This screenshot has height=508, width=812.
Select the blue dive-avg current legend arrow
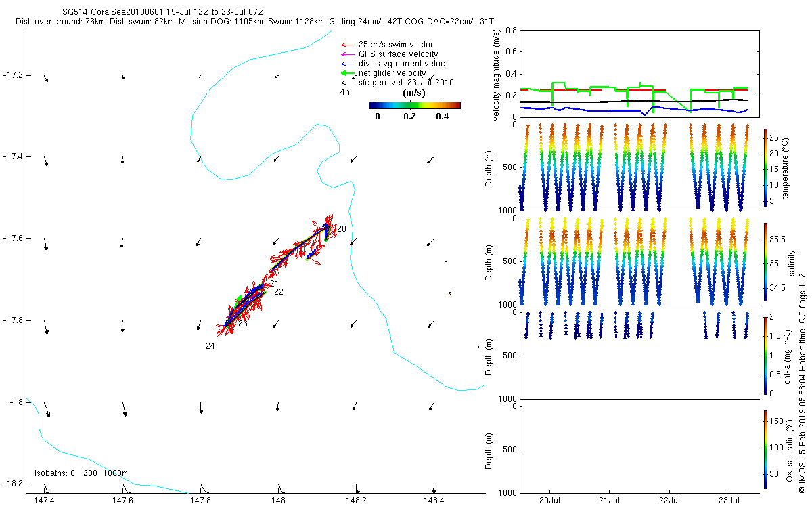click(x=348, y=64)
